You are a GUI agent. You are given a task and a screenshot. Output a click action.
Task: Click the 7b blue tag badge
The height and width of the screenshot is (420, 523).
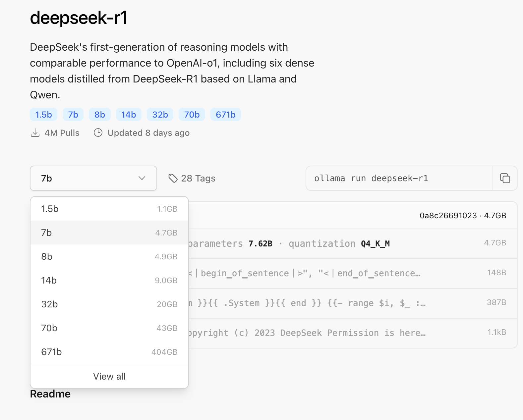pos(73,115)
